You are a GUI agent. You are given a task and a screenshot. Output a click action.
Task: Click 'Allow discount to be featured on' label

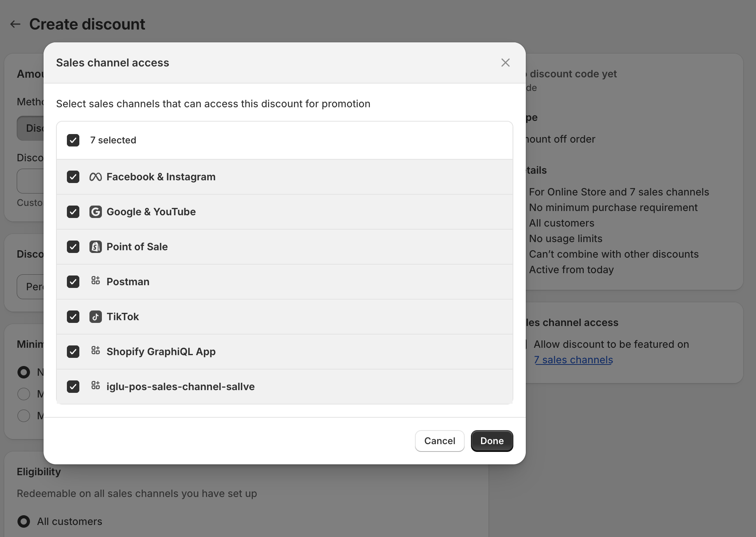click(x=611, y=344)
